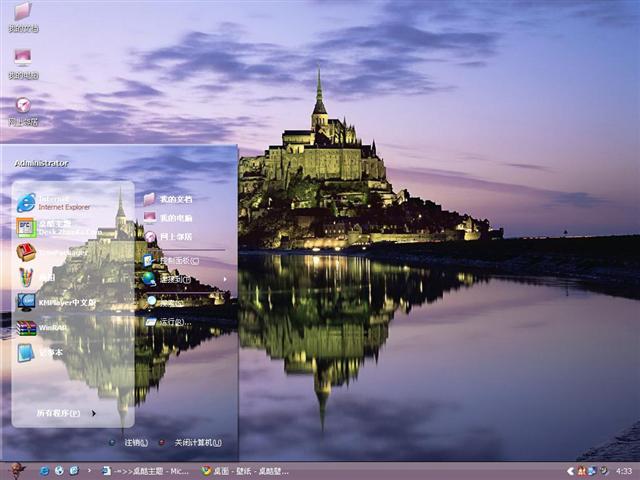Click 关闭计算机(U) shut down button
This screenshot has height=480, width=640.
(190, 442)
